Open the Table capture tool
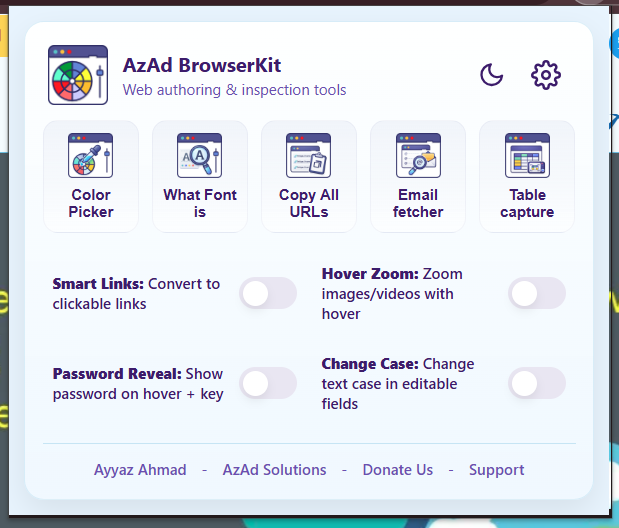619x528 pixels. tap(527, 176)
